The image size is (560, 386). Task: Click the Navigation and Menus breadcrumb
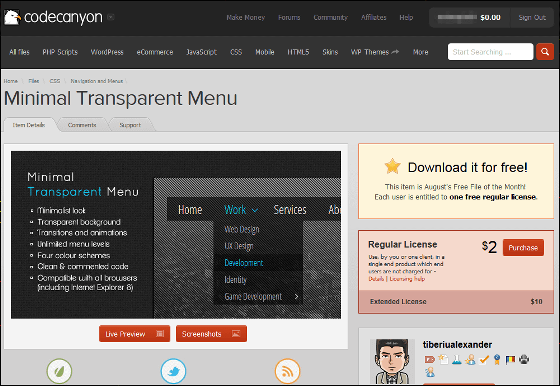pyautogui.click(x=97, y=81)
